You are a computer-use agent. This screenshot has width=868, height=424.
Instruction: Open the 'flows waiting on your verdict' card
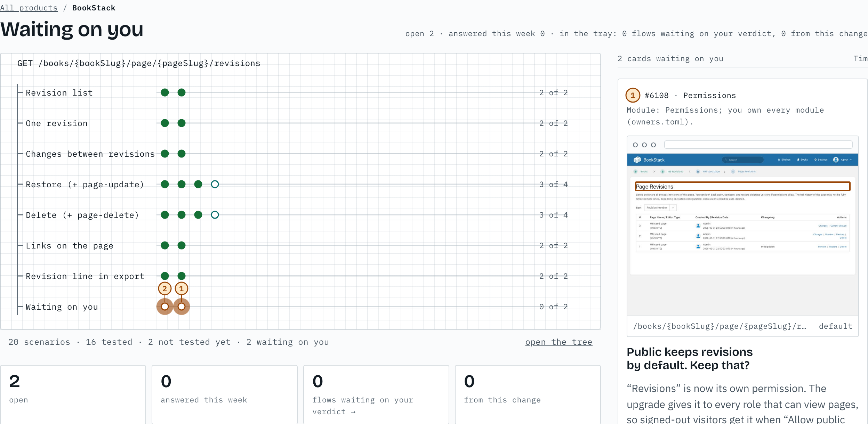coord(376,394)
